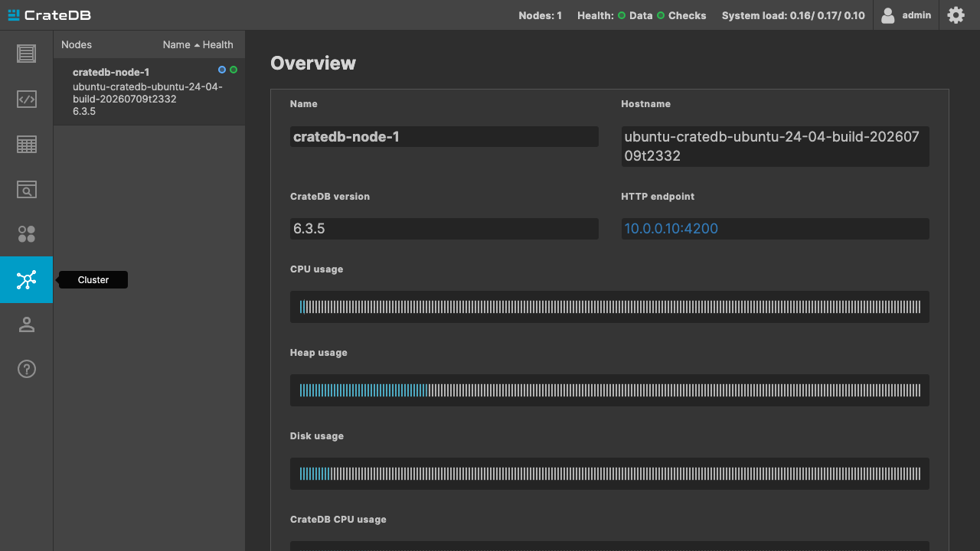Screen dimensions: 980x551
Task: Open the Help question mark icon
Action: [26, 370]
